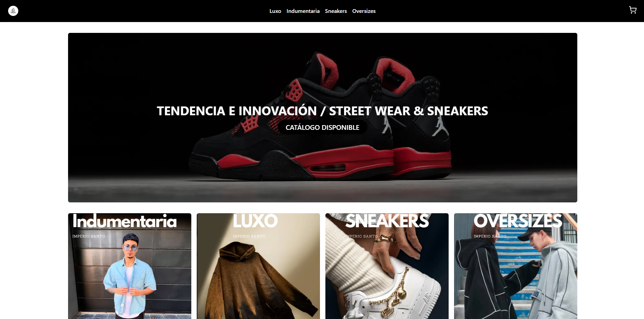Click the round Imperio logo in header
The image size is (644, 319).
(13, 11)
